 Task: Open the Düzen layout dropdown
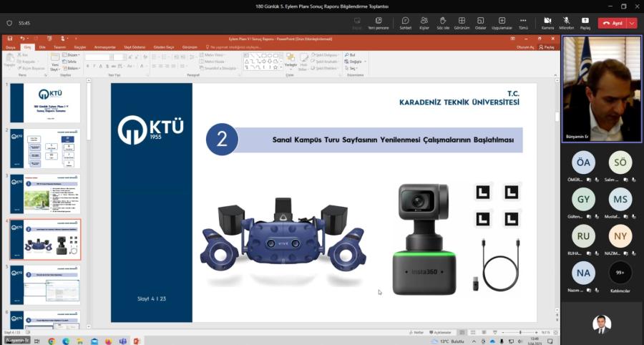pos(71,54)
